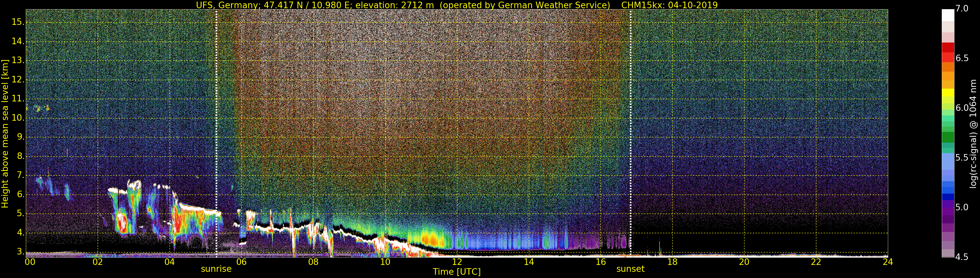
Task: Click the "22" tick on the time axis
Action: tap(816, 262)
